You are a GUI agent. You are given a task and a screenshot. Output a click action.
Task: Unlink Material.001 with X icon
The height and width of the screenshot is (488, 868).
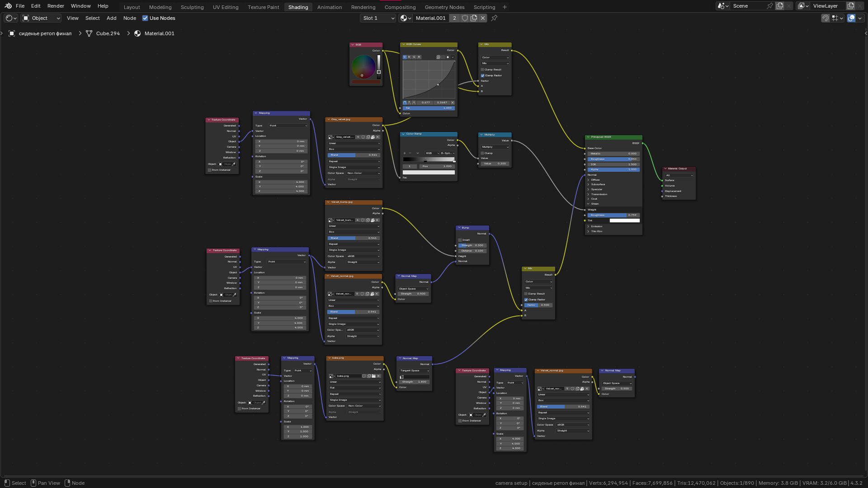click(483, 18)
